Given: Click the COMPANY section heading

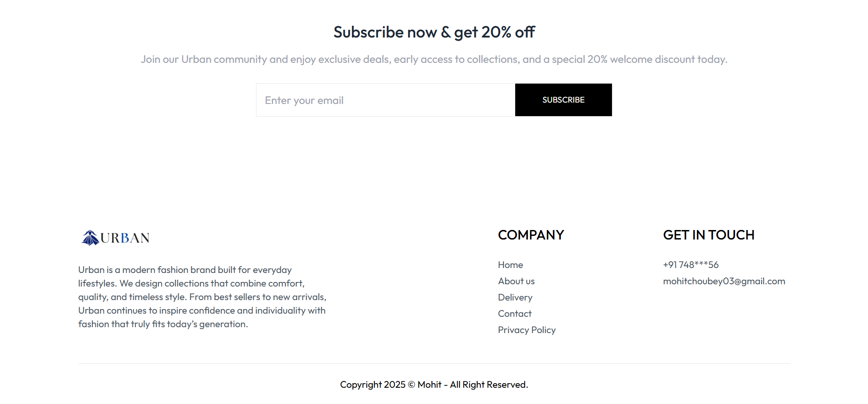Looking at the screenshot, I should coord(531,235).
